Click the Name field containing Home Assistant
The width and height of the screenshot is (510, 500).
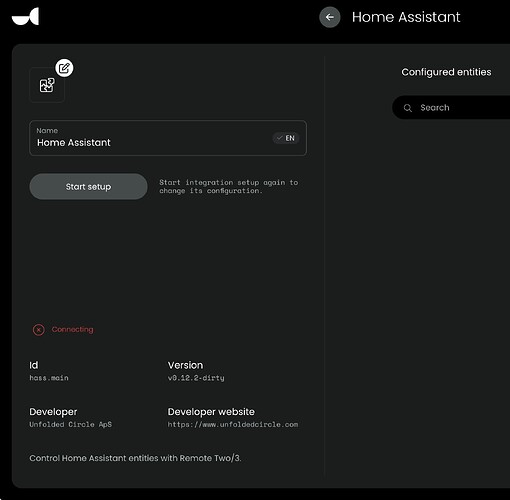(x=168, y=138)
